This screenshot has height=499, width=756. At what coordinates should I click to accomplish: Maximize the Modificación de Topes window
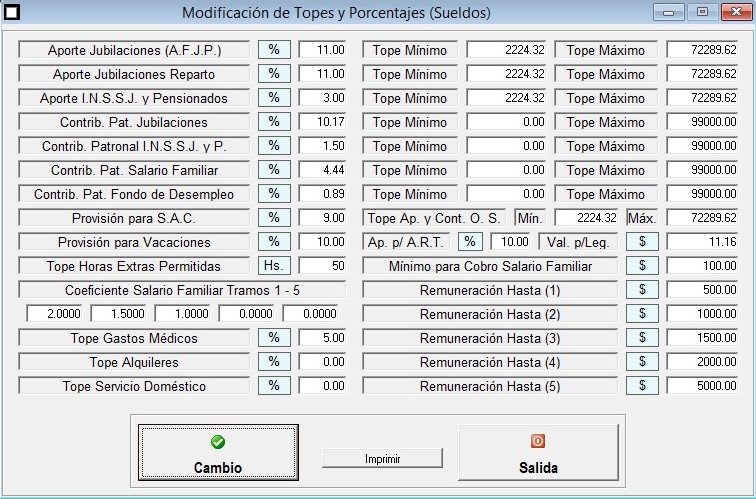click(x=702, y=13)
